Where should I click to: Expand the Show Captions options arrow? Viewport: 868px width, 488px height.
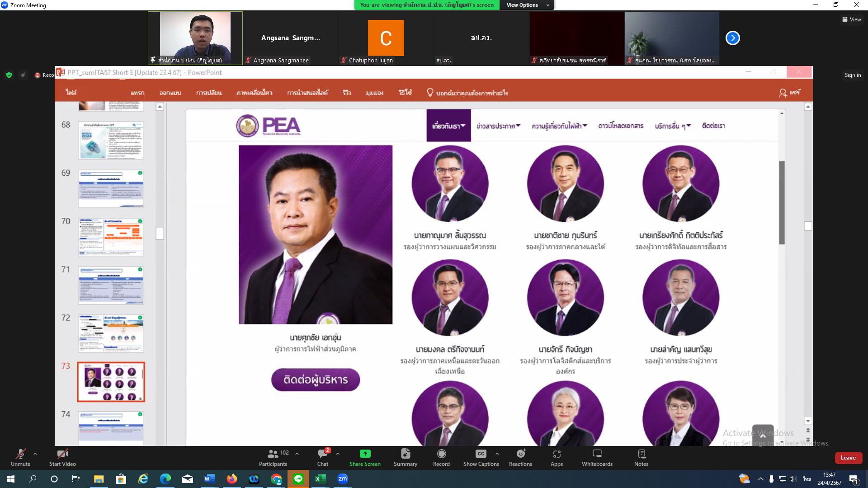click(497, 454)
